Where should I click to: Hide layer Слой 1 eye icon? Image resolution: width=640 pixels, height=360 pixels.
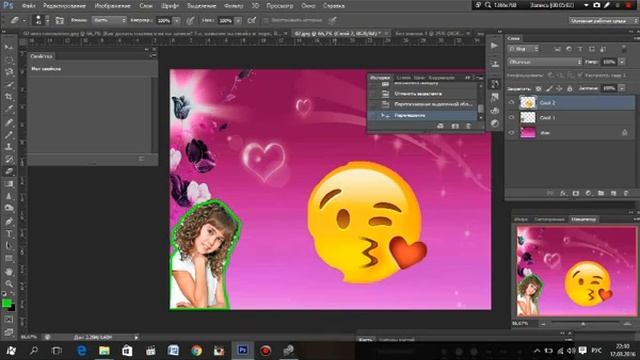click(x=511, y=118)
